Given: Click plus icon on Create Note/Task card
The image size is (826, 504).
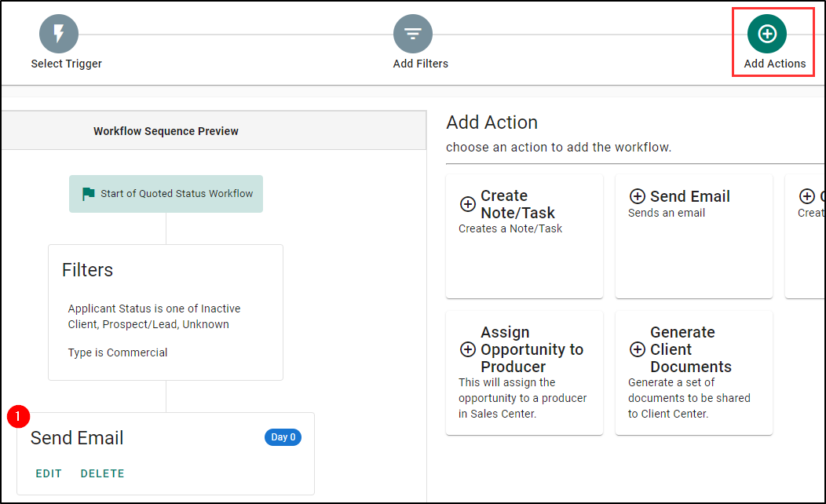Looking at the screenshot, I should (x=467, y=204).
